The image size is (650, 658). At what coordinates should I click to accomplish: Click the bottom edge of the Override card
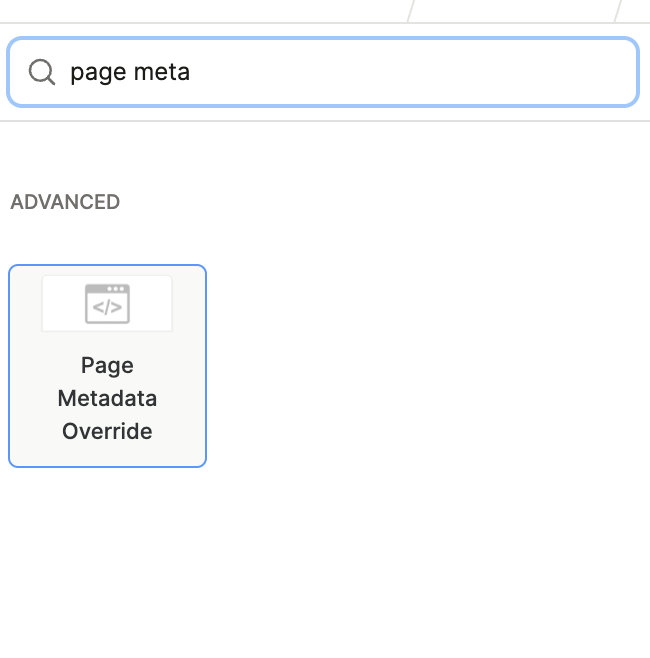[x=107, y=465]
